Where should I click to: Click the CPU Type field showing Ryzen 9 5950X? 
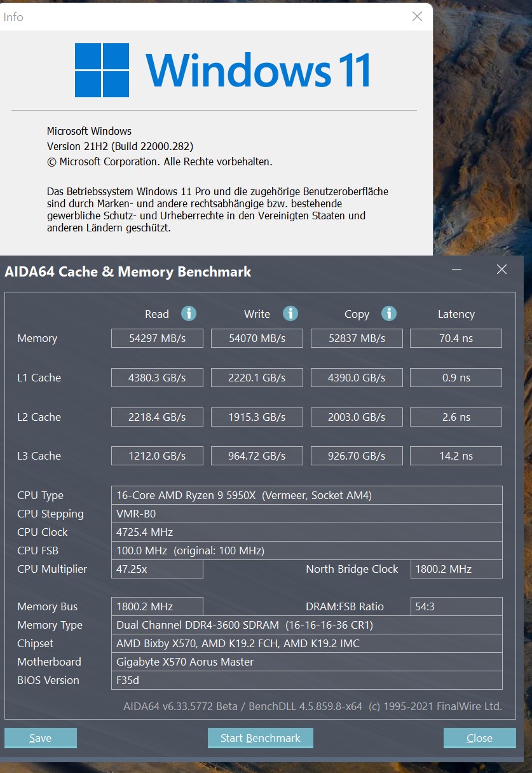(306, 495)
